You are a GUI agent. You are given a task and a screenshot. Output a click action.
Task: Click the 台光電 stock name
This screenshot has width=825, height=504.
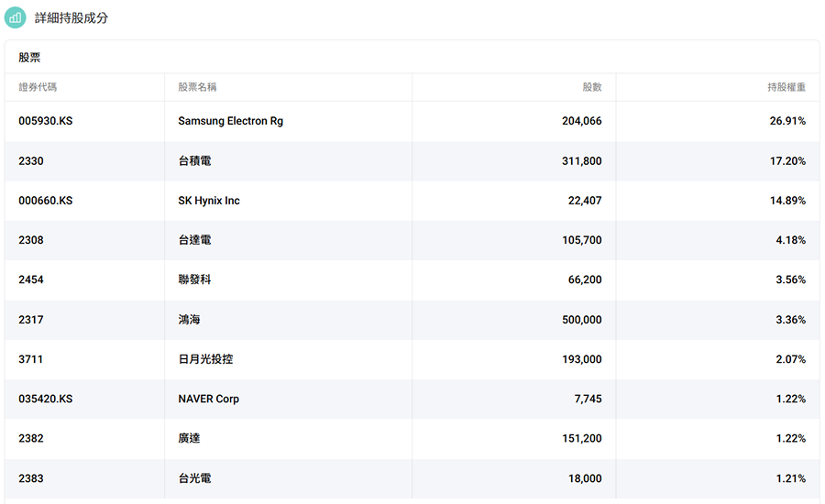(x=194, y=478)
